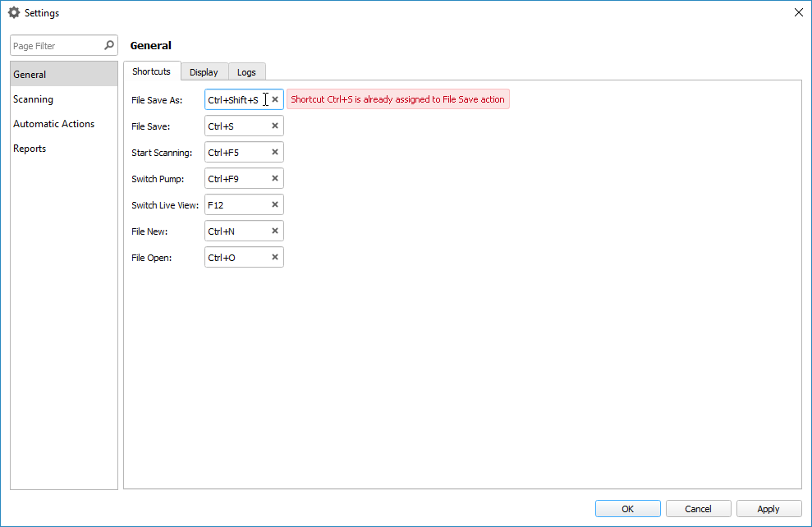
Task: Clear the File Open shortcut
Action: [275, 257]
